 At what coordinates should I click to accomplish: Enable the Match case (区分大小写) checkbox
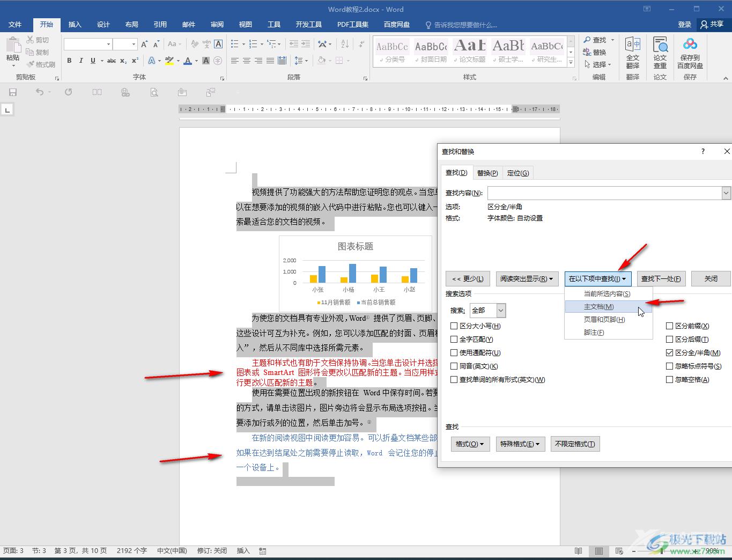pyautogui.click(x=454, y=326)
